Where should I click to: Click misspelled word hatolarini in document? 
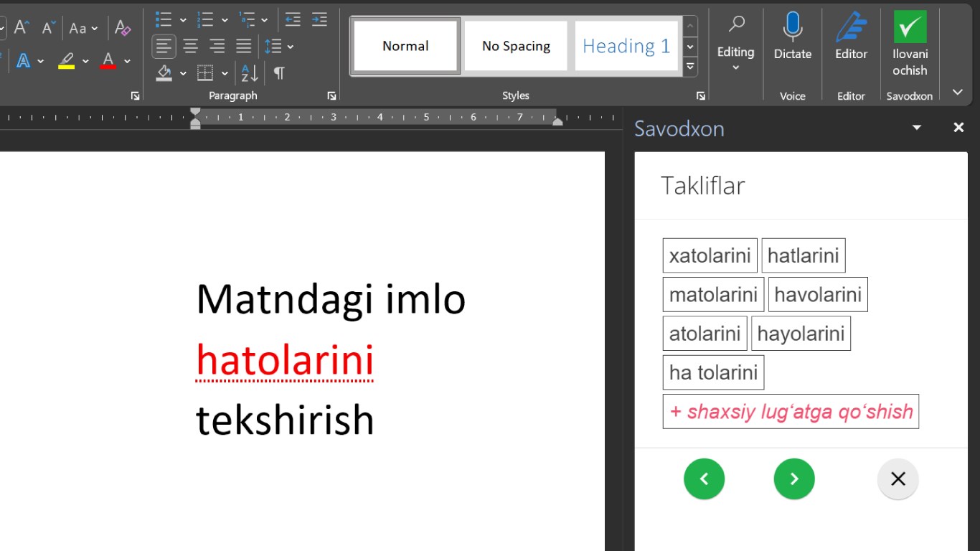coord(286,360)
